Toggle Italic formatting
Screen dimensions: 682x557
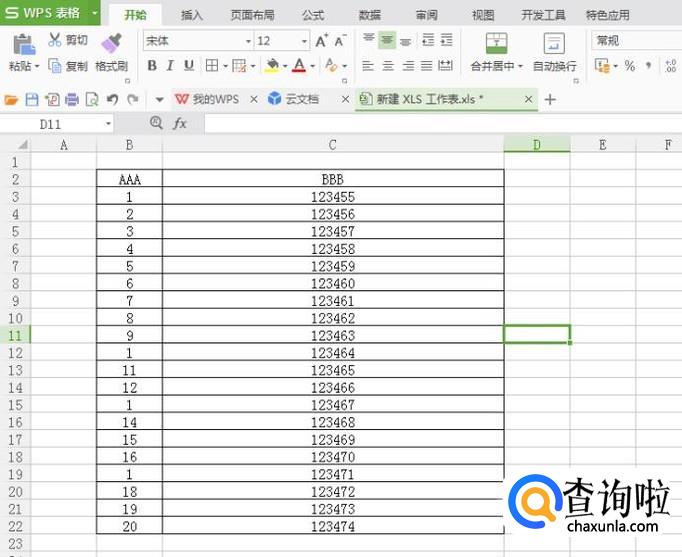pyautogui.click(x=170, y=66)
